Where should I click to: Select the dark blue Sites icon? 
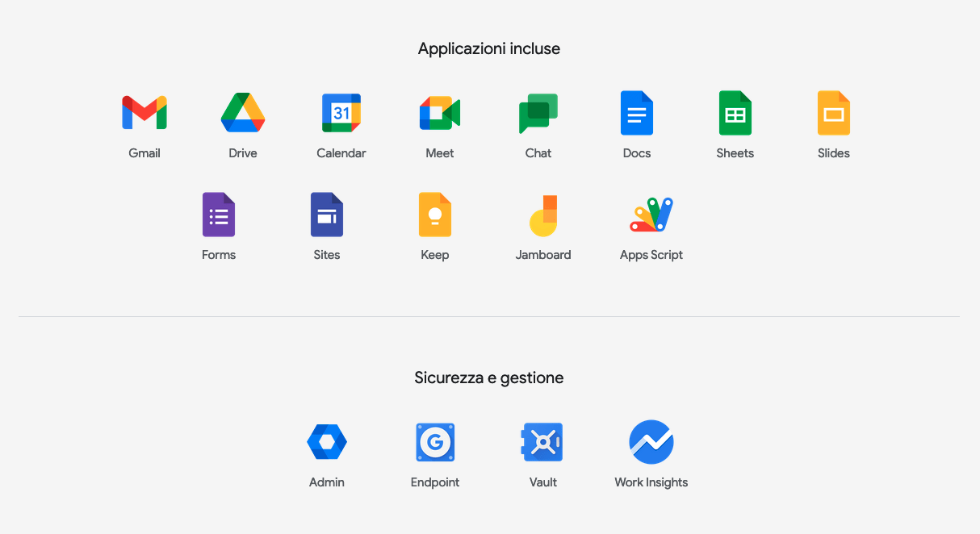(x=327, y=215)
